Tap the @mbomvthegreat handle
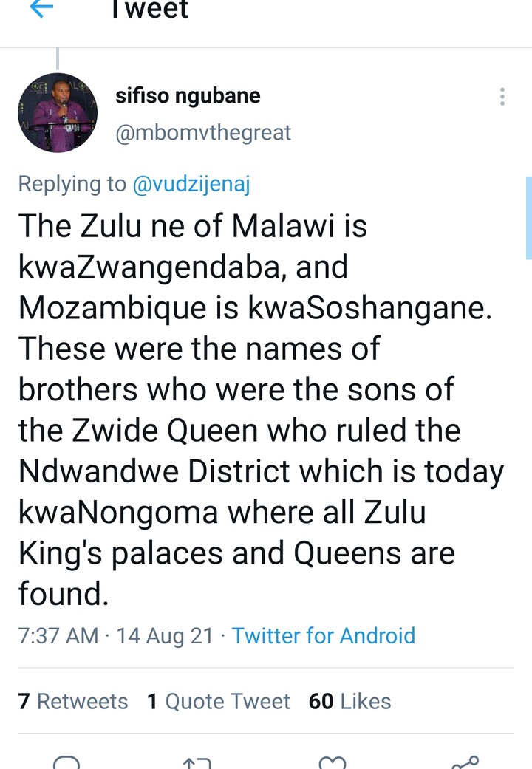The height and width of the screenshot is (769, 532). click(203, 132)
